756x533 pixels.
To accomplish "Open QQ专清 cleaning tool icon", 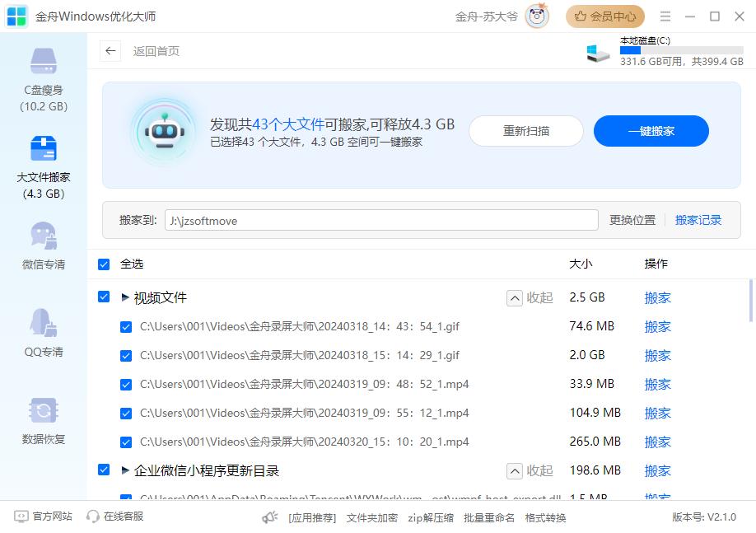I will click(x=43, y=324).
